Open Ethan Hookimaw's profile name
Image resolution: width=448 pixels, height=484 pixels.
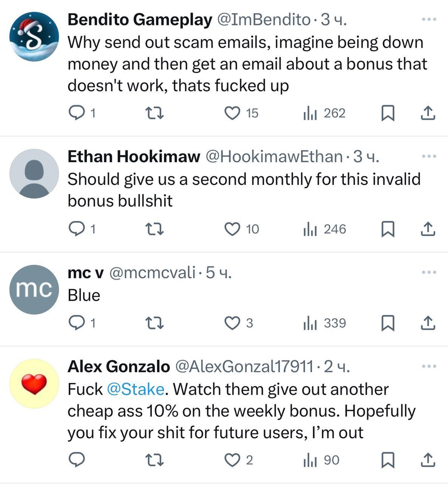point(134,157)
